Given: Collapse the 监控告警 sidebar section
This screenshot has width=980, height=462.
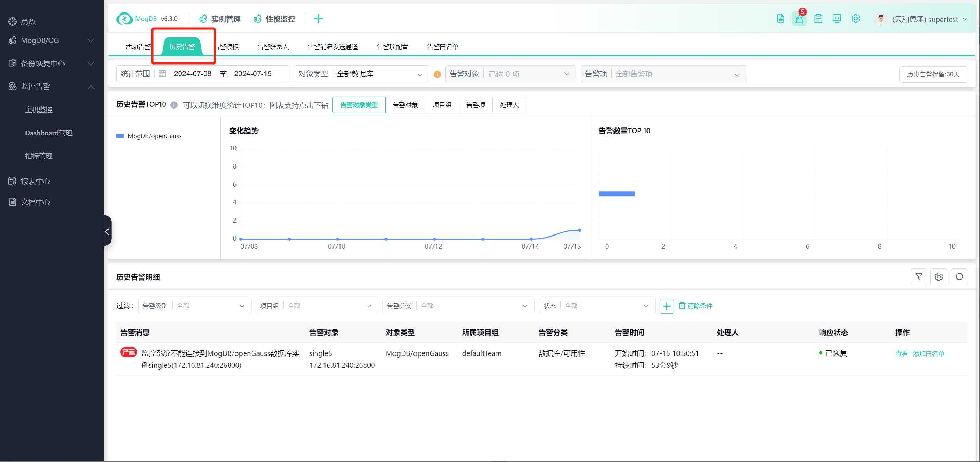Looking at the screenshot, I should coord(52,87).
